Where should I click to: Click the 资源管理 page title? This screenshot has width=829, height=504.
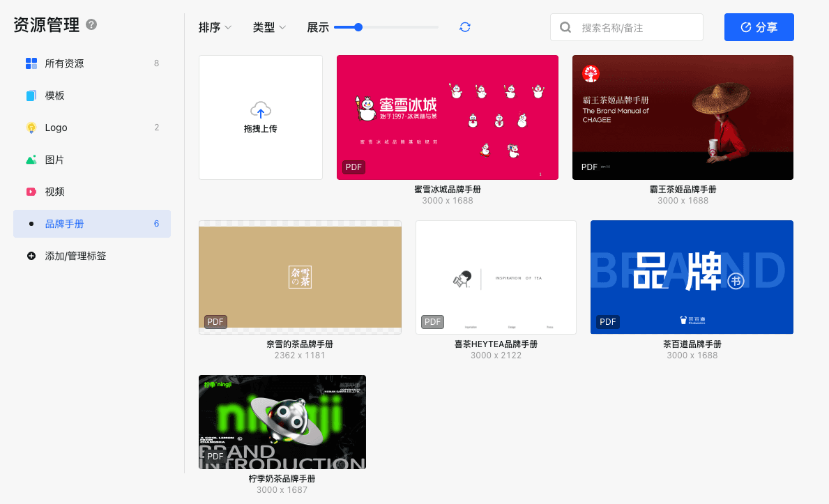coord(47,25)
